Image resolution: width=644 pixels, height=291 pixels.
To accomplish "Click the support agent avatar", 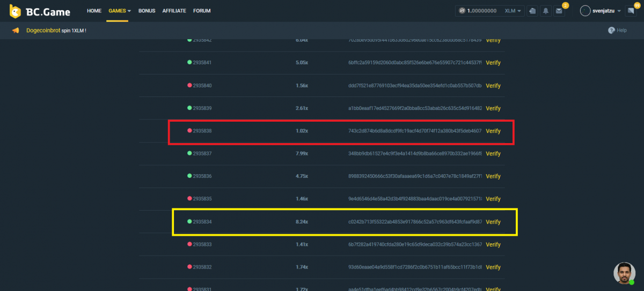I will click(x=624, y=273).
